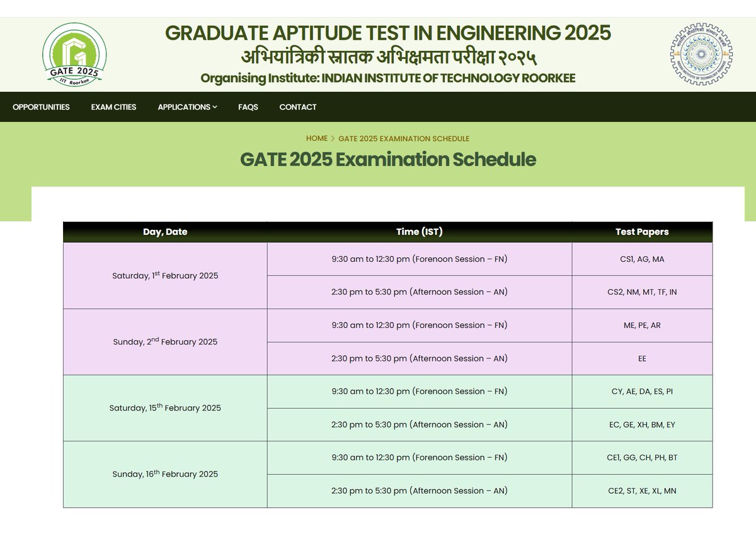Click the 'Test Papers' column header
Viewport: 756px width, 534px height.
642,232
